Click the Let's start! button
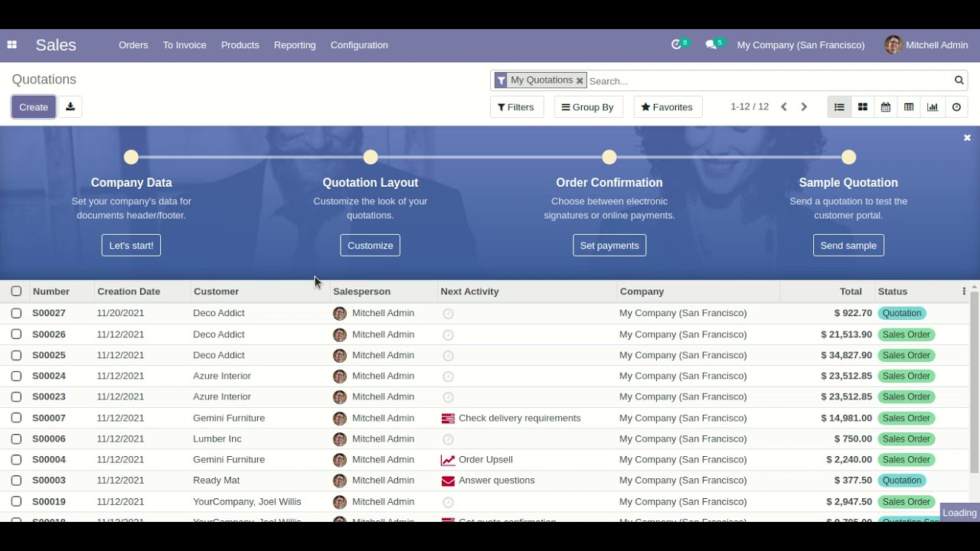The height and width of the screenshot is (551, 980). pos(131,246)
